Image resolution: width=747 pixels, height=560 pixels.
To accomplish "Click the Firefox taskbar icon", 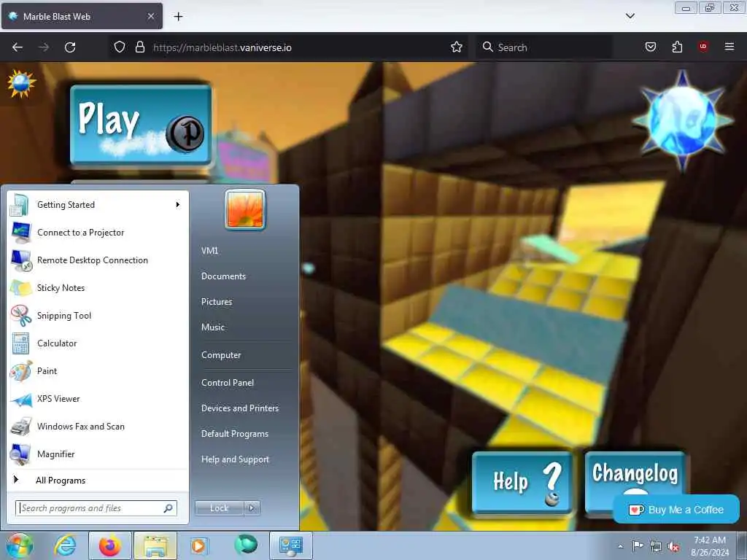I will 110,545.
